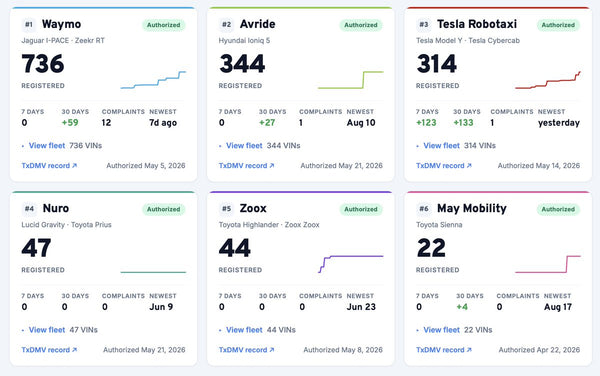Click Tesla Robotaxi's newest value yesterday
The height and width of the screenshot is (376, 600).
(559, 123)
